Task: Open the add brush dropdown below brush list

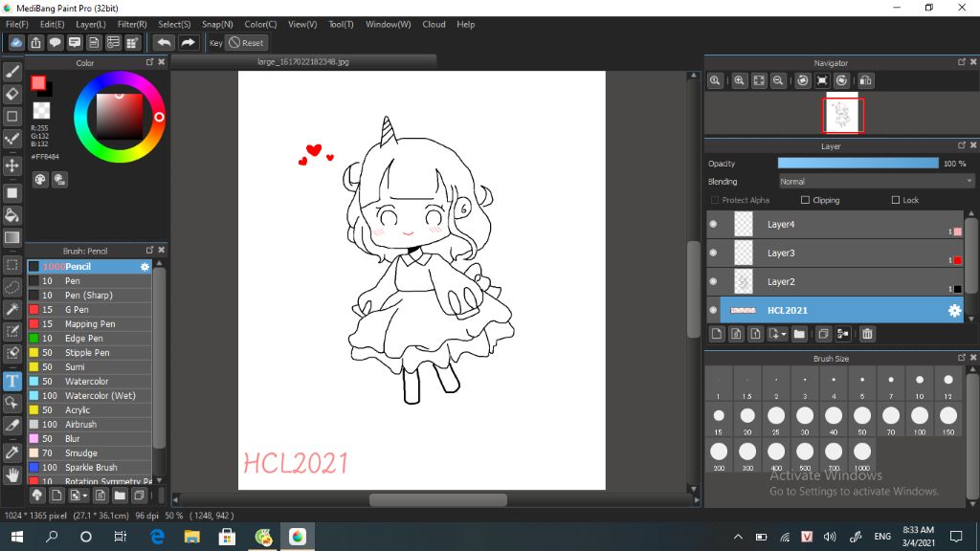Action: 78,496
